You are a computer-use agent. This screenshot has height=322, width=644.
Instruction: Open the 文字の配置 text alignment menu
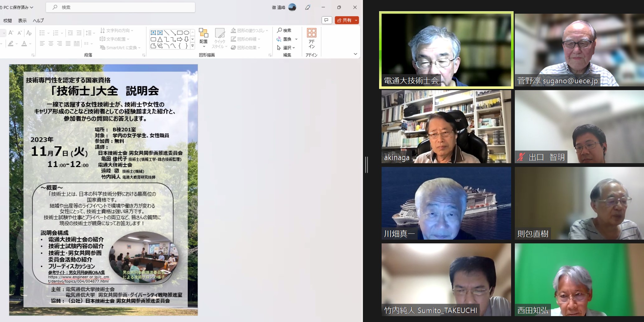pyautogui.click(x=115, y=39)
